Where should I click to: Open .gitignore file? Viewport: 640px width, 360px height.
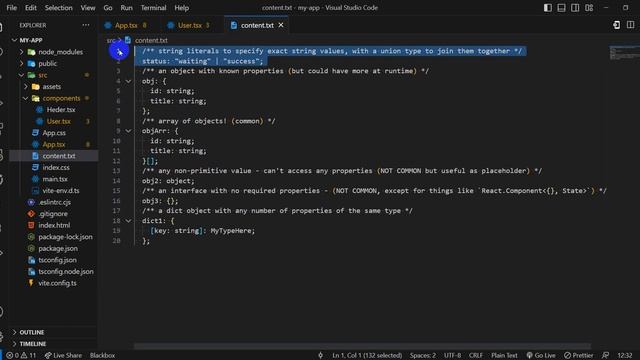(x=54, y=213)
